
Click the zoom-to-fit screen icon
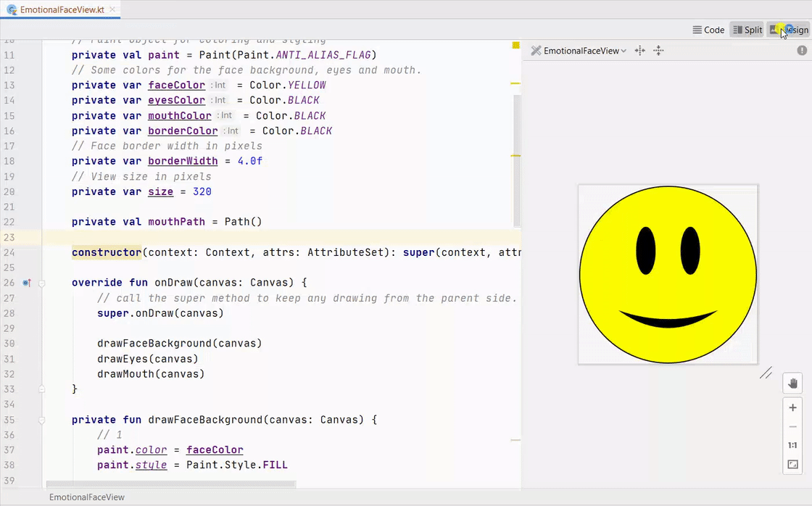click(x=792, y=465)
